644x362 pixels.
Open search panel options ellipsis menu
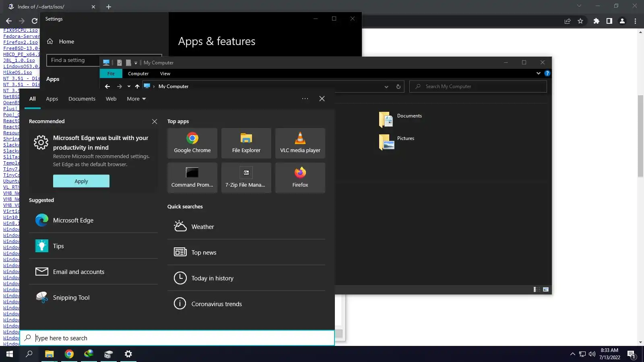pos(305,99)
